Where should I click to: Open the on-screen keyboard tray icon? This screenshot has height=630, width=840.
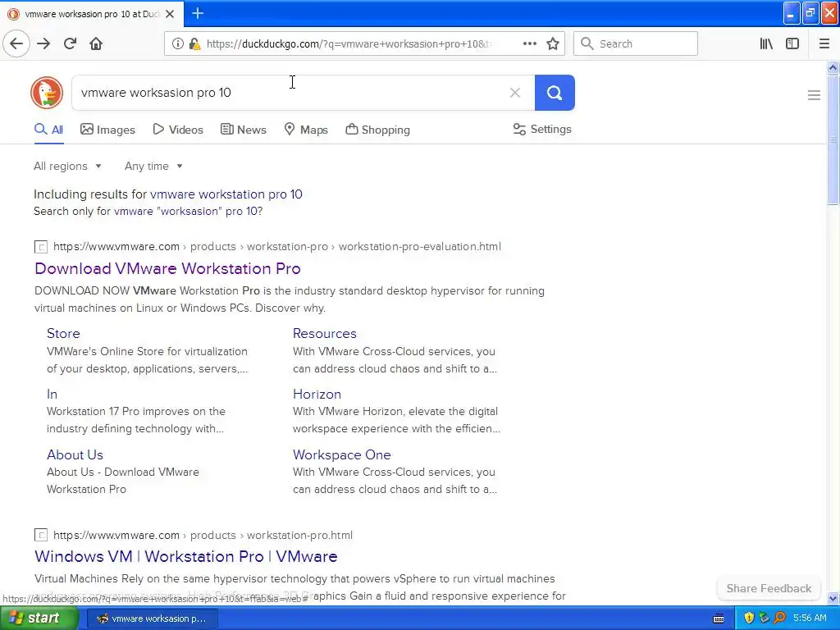click(719, 619)
